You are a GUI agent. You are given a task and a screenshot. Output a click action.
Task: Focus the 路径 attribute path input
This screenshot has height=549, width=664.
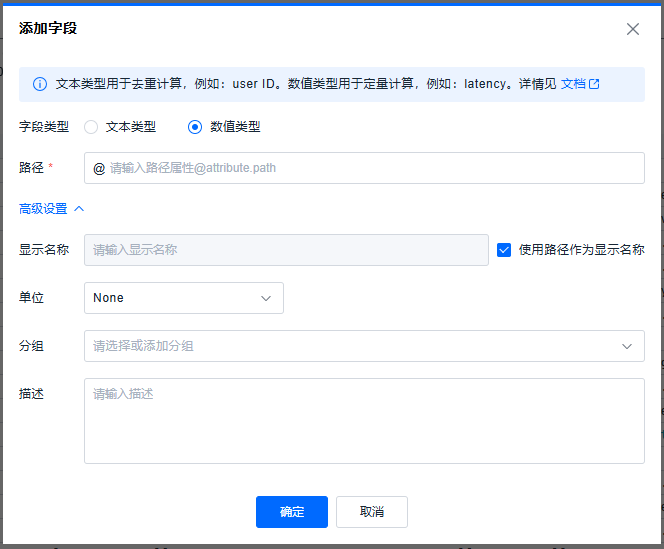pos(370,168)
